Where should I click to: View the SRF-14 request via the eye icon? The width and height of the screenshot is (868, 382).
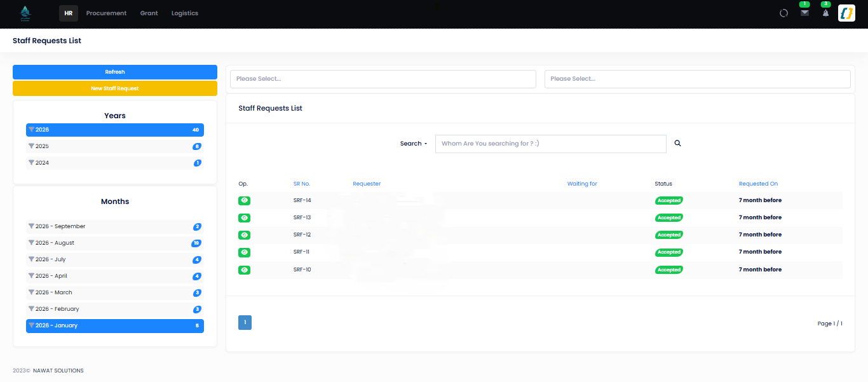coord(244,201)
